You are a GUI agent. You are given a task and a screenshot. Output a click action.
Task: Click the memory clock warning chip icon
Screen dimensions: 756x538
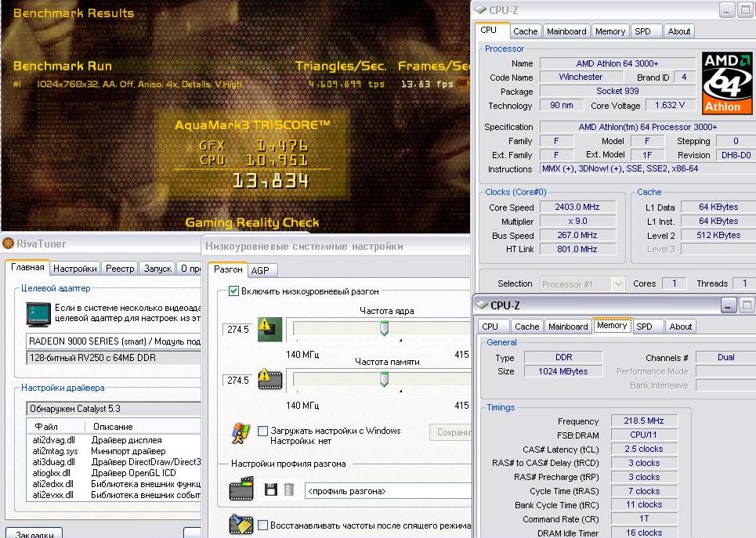click(x=270, y=379)
